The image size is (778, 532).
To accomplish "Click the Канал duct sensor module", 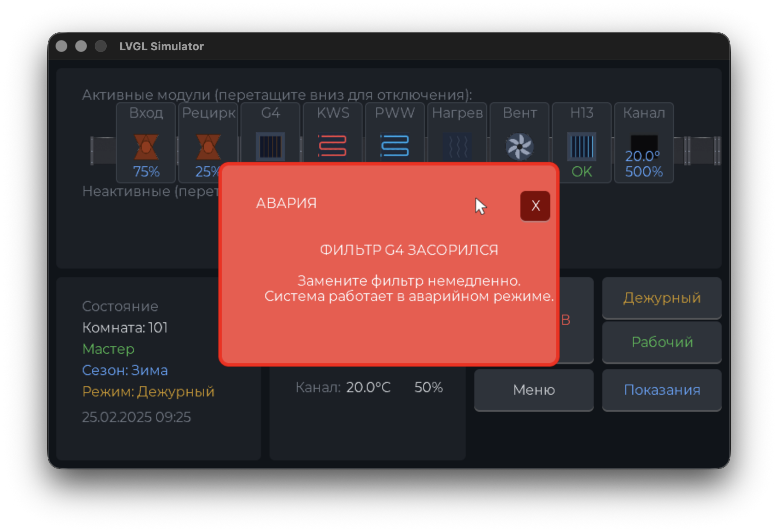I will (644, 144).
